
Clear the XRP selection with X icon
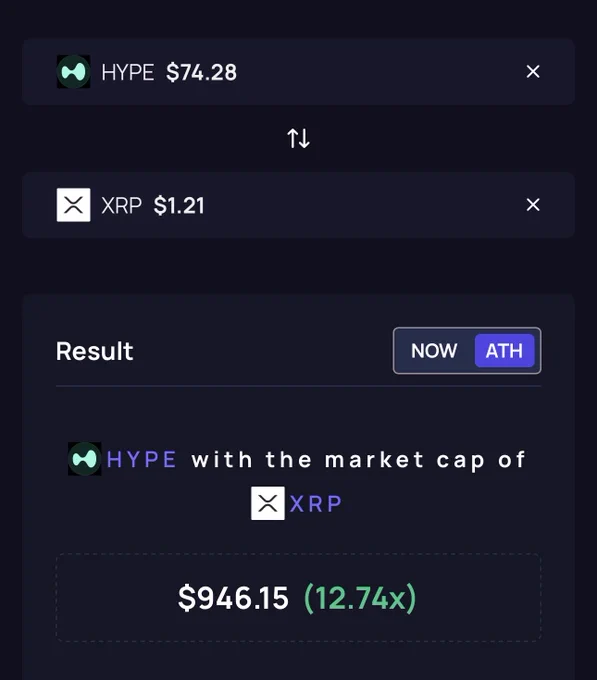[x=533, y=205]
